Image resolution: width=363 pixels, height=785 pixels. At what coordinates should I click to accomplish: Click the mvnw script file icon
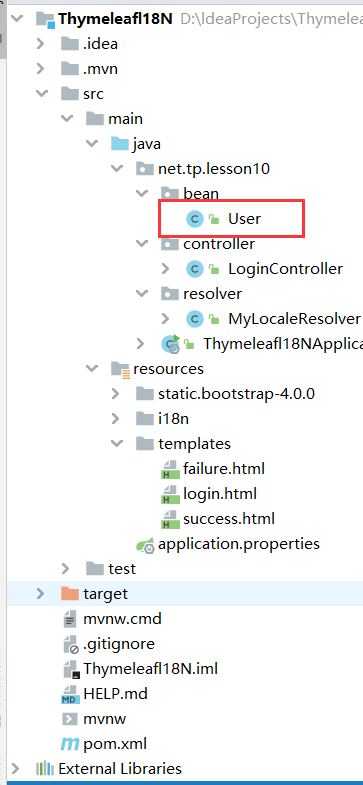point(70,719)
